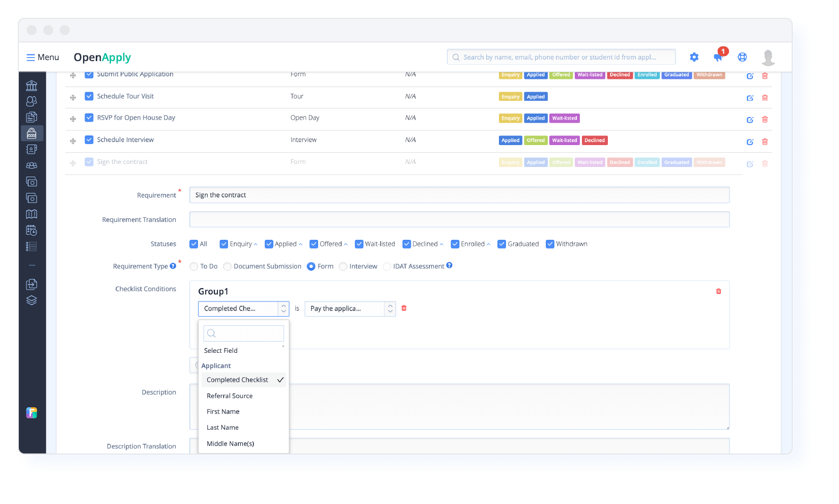Open the settings gear icon in header
Viewport: 839px width, 504px height.
coord(694,57)
